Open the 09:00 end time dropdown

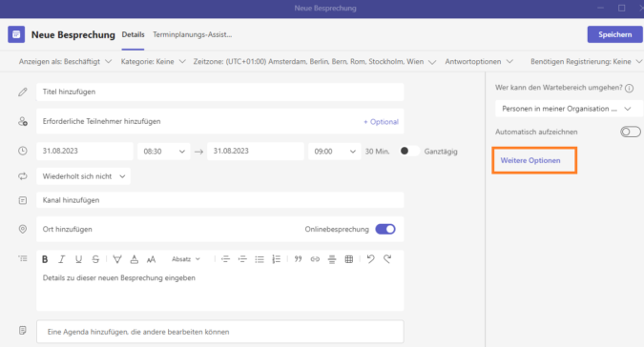335,152
